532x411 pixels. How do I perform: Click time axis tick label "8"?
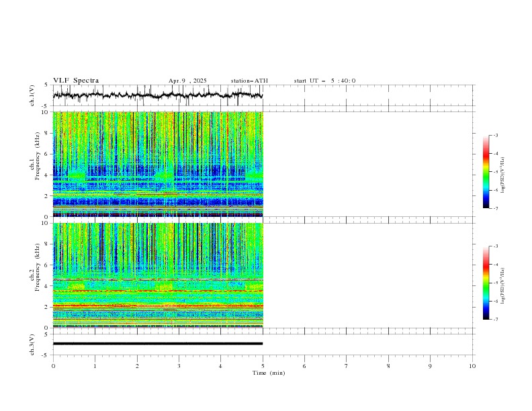(388, 366)
